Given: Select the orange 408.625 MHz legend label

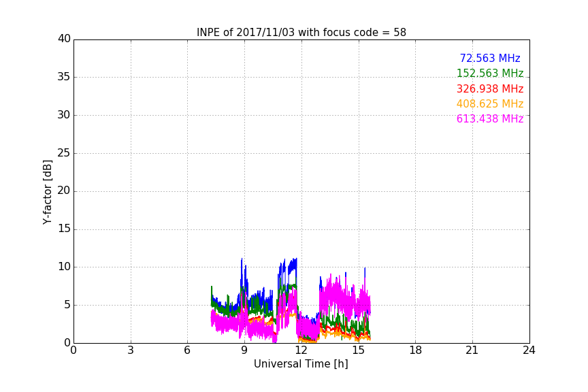Looking at the screenshot, I should [x=490, y=103].
